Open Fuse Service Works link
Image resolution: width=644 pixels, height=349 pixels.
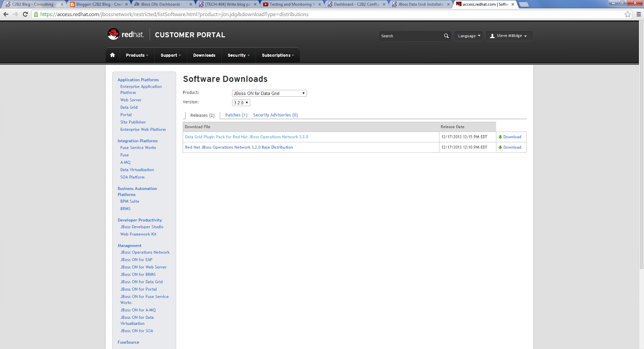pos(138,148)
